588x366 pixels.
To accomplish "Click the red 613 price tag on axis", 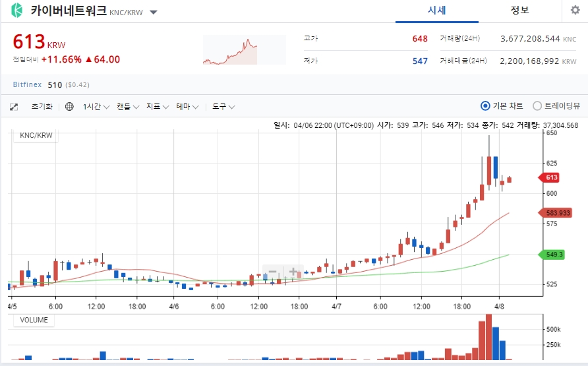I will tap(548, 177).
